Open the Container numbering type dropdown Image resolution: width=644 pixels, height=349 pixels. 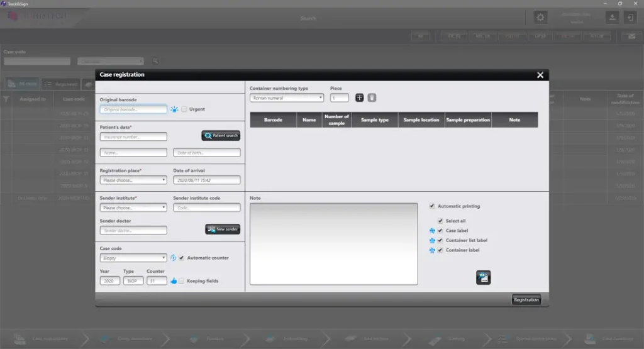coord(287,98)
